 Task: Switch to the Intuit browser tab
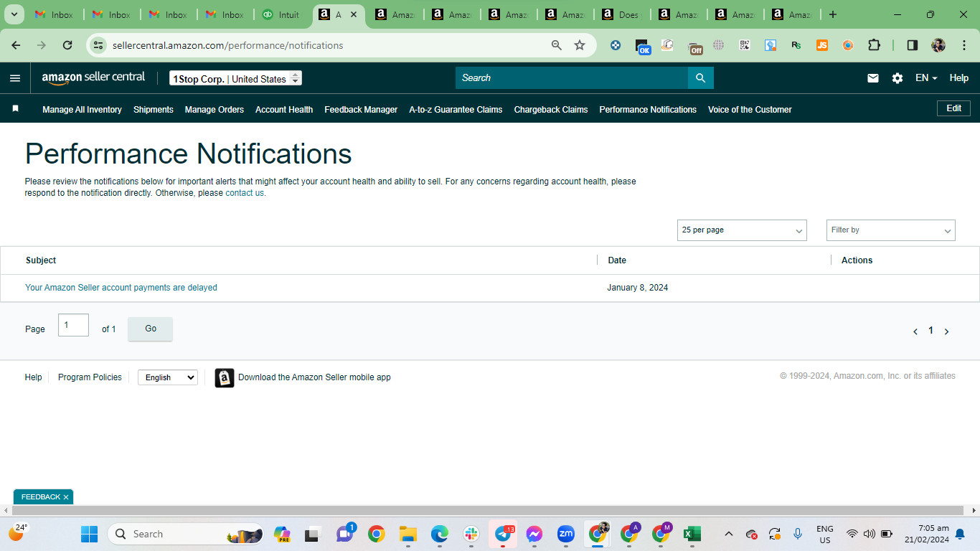(283, 14)
